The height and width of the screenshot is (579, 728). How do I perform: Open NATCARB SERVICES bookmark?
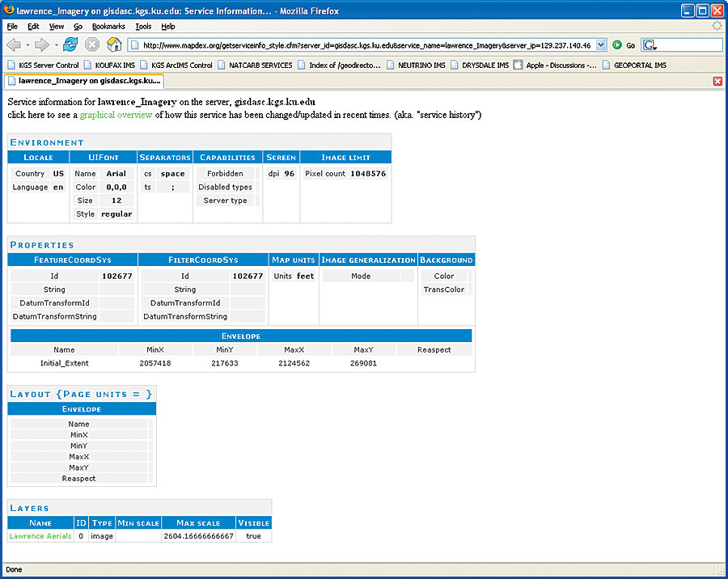point(255,66)
